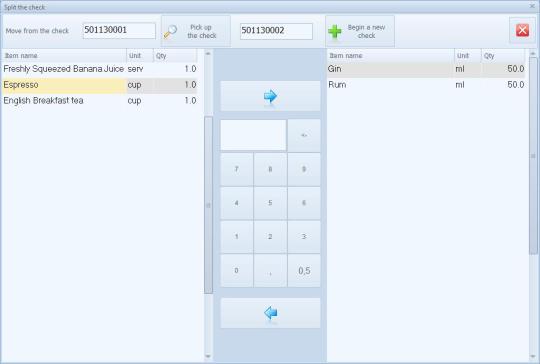Tap the 0,5 quantity key

pyautogui.click(x=304, y=270)
